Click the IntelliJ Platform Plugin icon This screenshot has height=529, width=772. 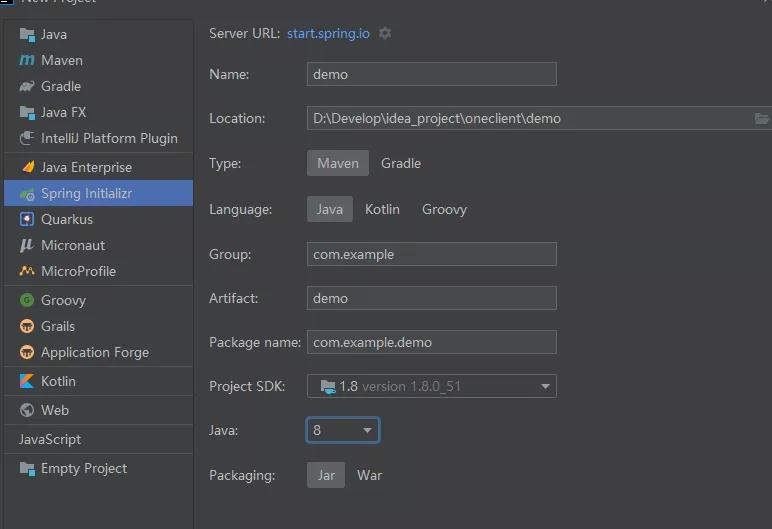coord(27,138)
